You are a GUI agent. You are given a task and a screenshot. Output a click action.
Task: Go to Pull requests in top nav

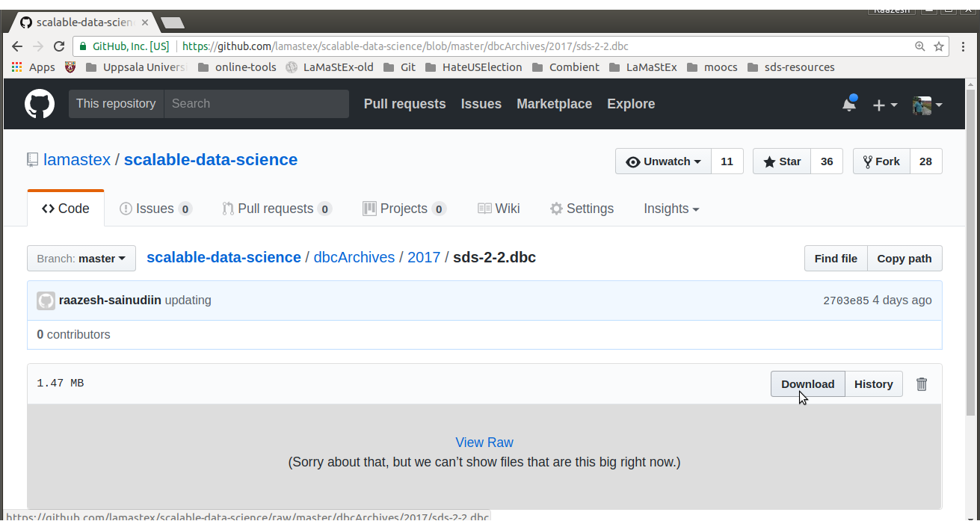[404, 104]
